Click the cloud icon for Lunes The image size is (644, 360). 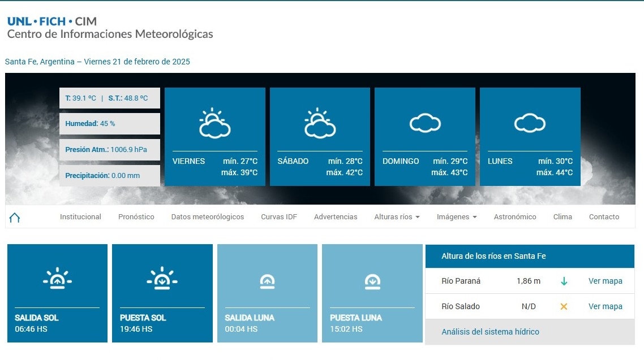point(530,123)
